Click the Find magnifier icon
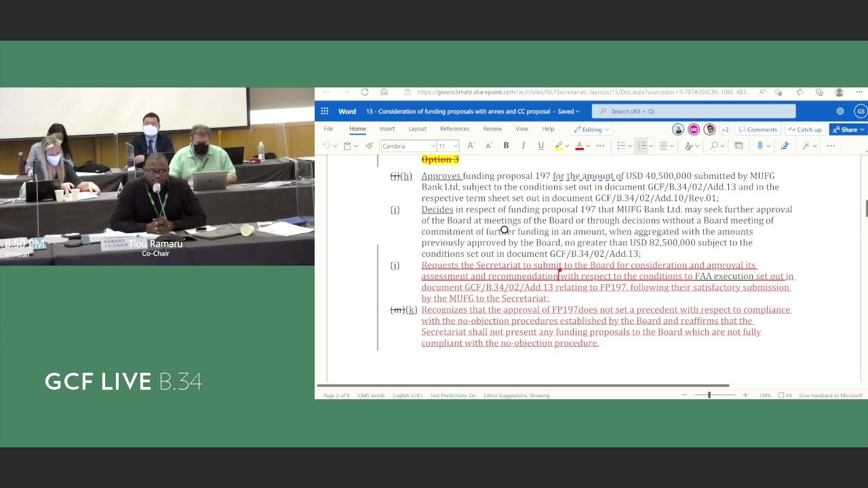Screen dimensions: 868x488 (714, 146)
